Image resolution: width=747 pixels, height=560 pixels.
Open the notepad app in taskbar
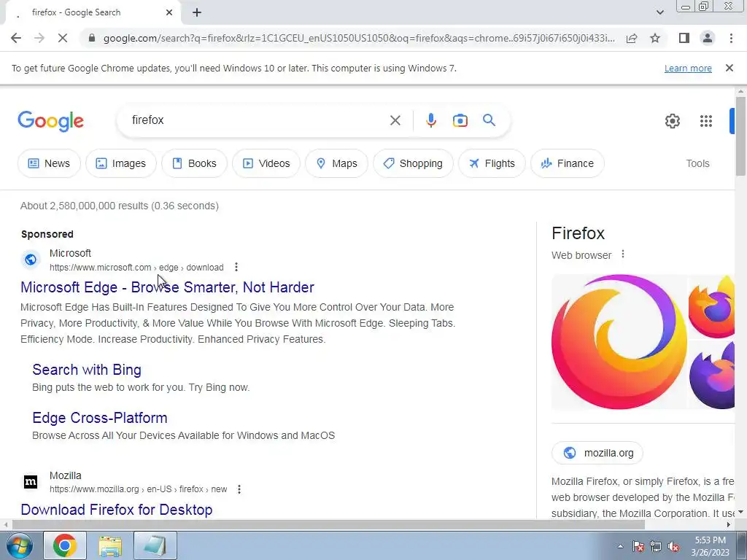pos(155,545)
